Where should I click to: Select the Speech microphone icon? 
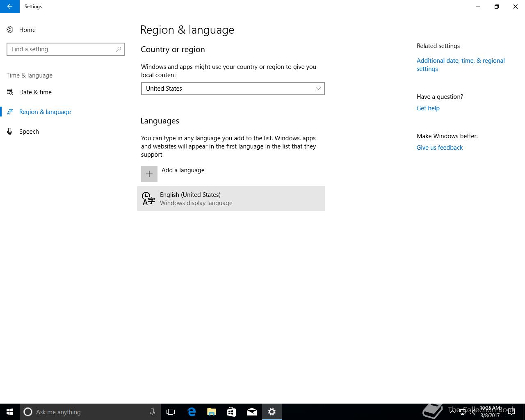click(x=10, y=131)
